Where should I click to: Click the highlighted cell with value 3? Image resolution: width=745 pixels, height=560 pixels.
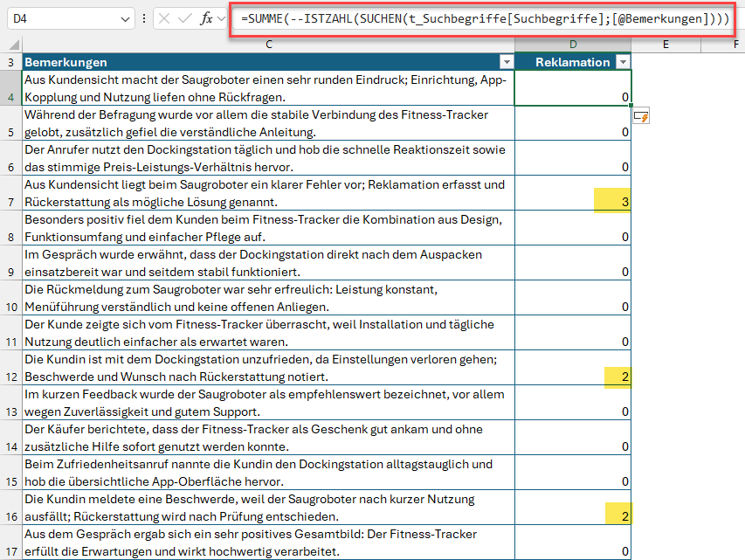click(x=573, y=193)
